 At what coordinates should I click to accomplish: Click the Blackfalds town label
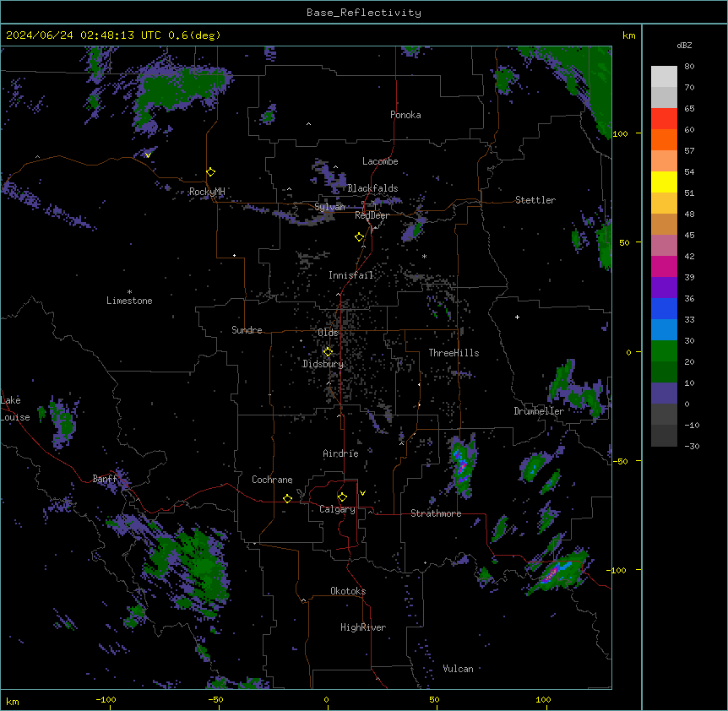click(x=372, y=188)
